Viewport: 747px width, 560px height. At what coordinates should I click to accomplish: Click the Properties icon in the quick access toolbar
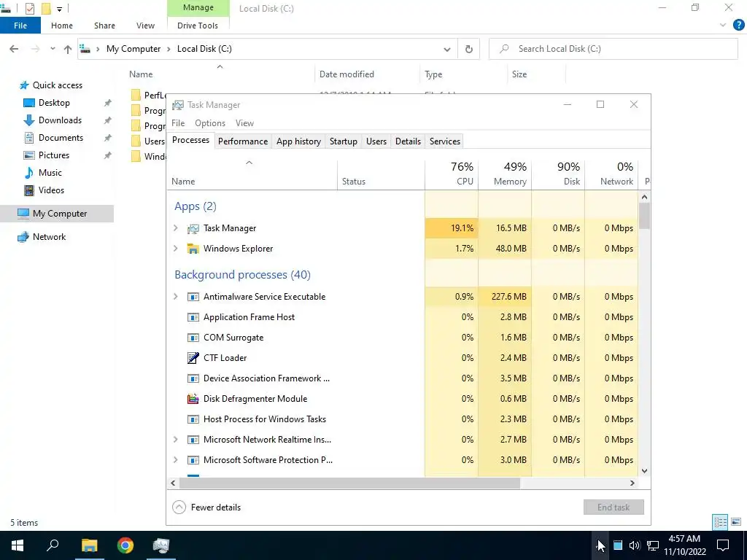pyautogui.click(x=30, y=9)
